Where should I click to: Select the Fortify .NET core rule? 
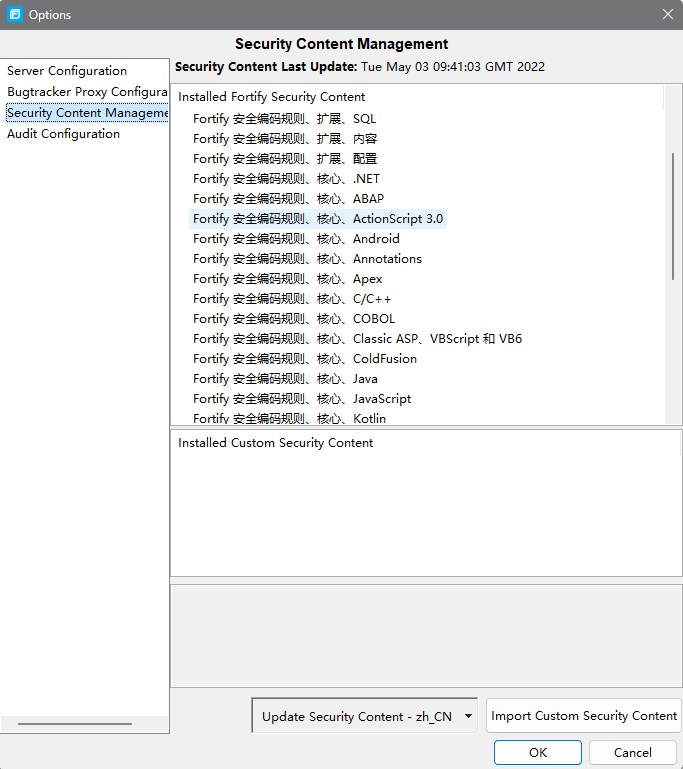click(286, 179)
